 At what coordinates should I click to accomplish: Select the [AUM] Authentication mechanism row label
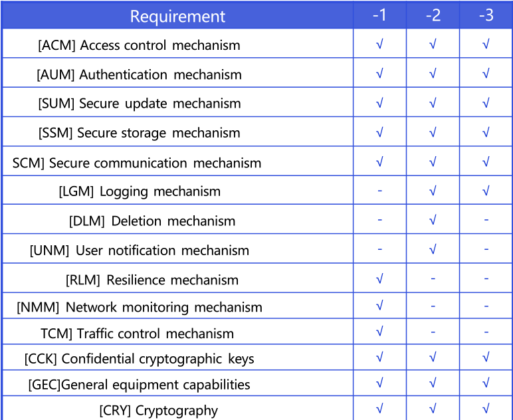[x=139, y=74]
